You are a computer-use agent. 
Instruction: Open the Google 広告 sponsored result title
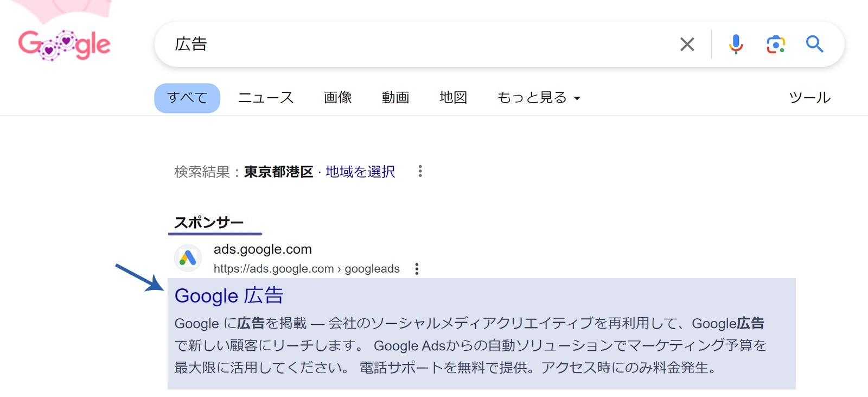tap(229, 296)
